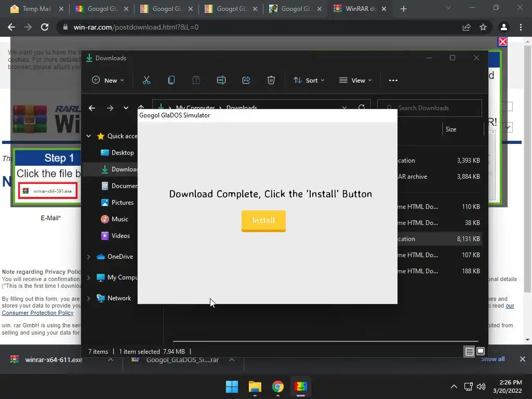532x399 pixels.
Task: Expand the Network tree node
Action: [88, 298]
